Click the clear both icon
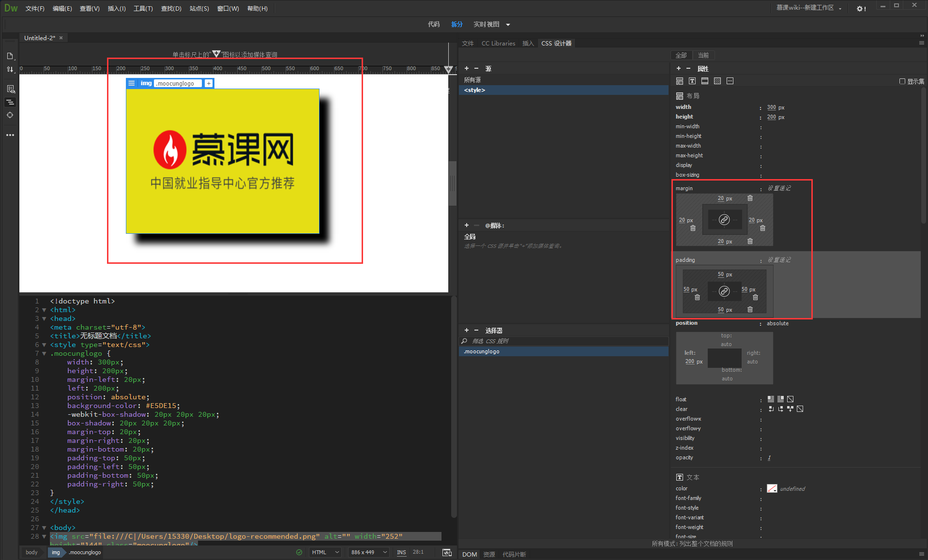This screenshot has width=928, height=560. 790,409
